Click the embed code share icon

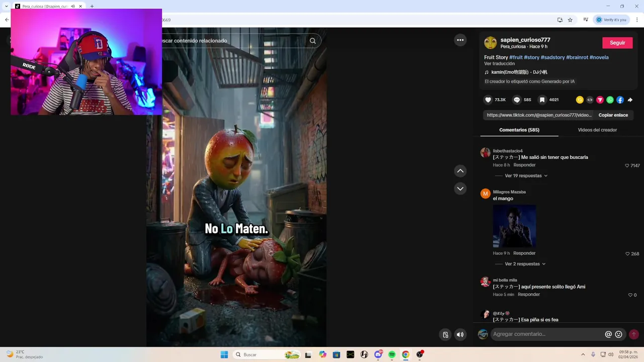coord(590,100)
